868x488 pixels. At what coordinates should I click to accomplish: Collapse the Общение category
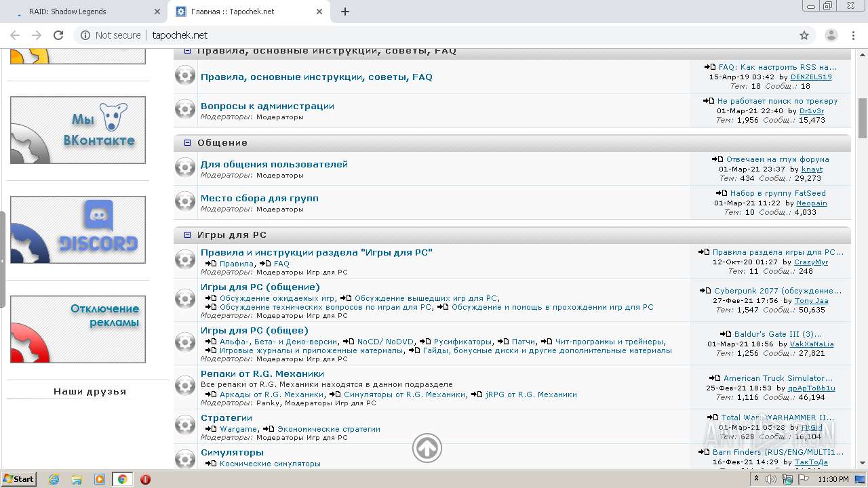188,143
